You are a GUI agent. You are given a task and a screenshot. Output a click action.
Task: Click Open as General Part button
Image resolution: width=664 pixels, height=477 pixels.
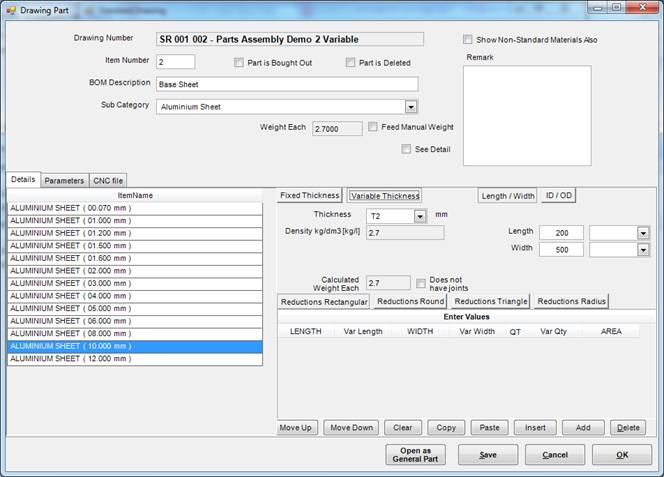415,454
